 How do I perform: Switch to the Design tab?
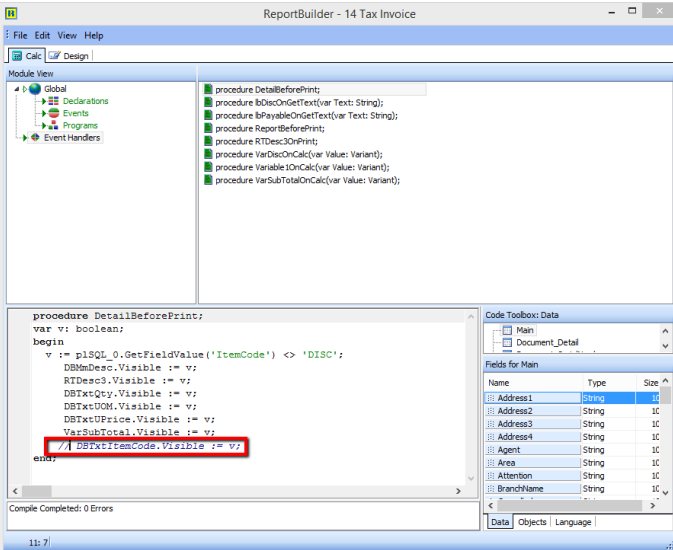tap(70, 56)
